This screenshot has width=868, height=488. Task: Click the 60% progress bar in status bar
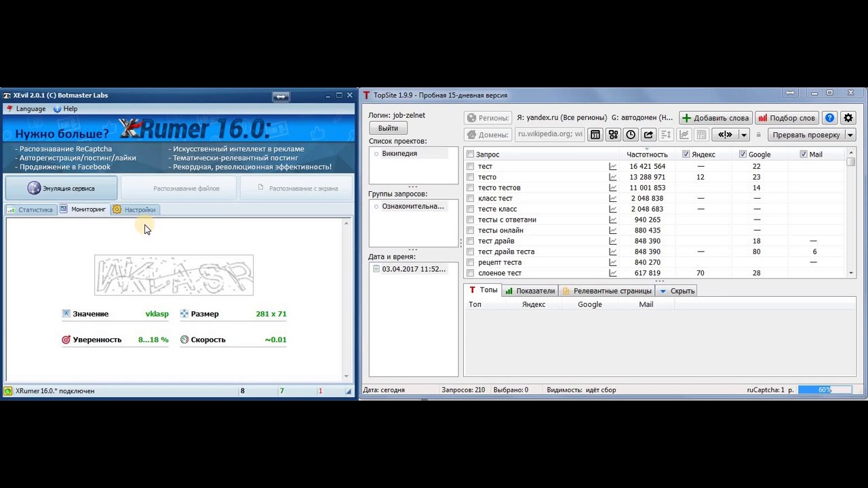tap(825, 390)
